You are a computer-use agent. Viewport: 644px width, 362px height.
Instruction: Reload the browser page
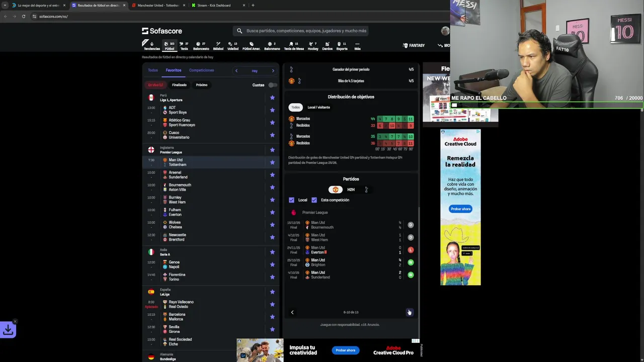pos(23,16)
